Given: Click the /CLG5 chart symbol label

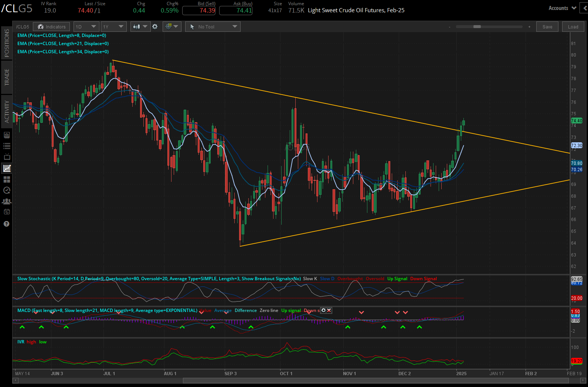Looking at the screenshot, I should [23, 27].
